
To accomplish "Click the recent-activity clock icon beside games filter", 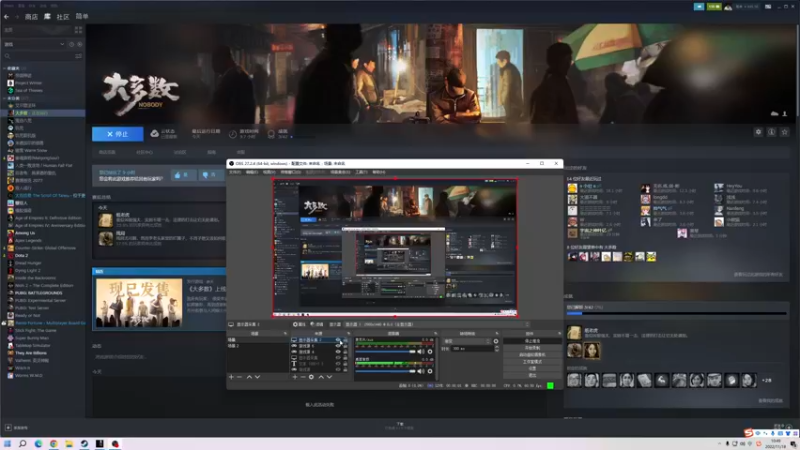I will pos(71,44).
